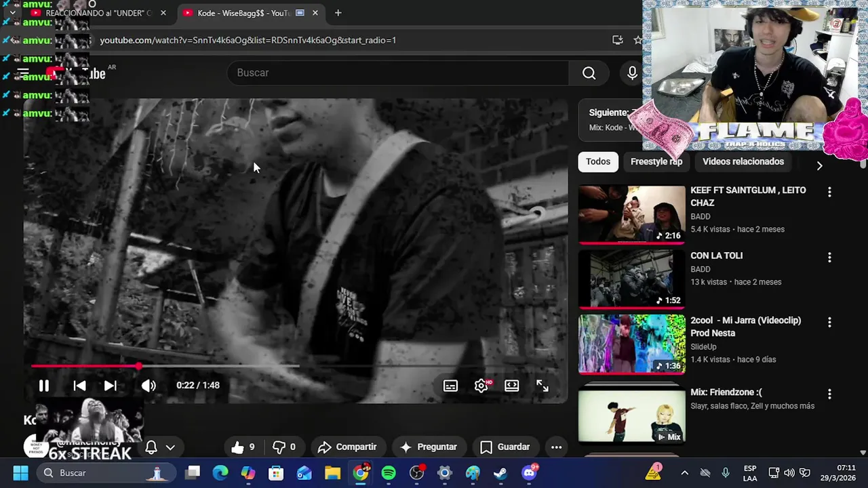
Task: Open the ESP LAA language switcher
Action: pos(750,473)
